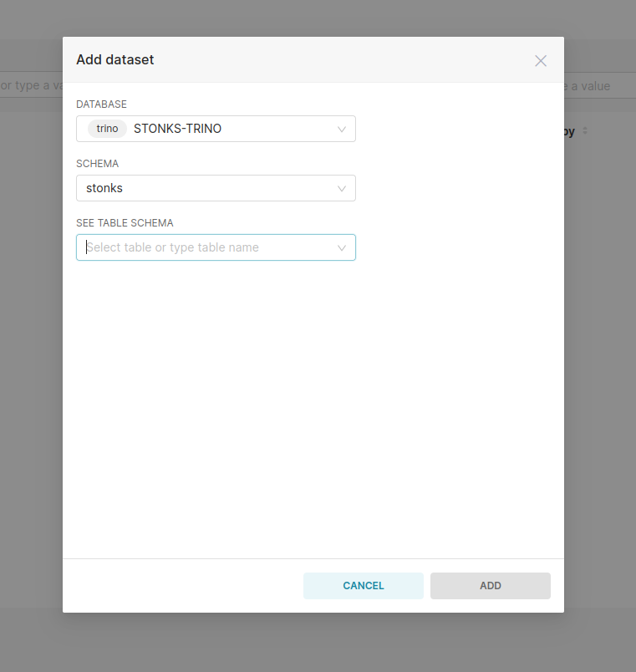636x672 pixels.
Task: Click the close icon in the dialog header
Action: [540, 60]
